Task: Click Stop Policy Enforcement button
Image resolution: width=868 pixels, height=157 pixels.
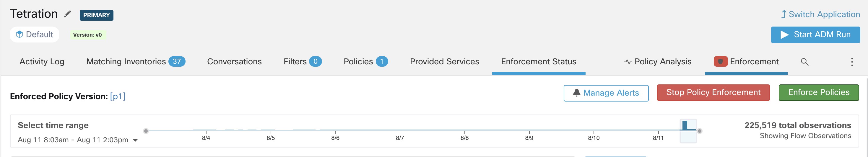Action: click(713, 93)
